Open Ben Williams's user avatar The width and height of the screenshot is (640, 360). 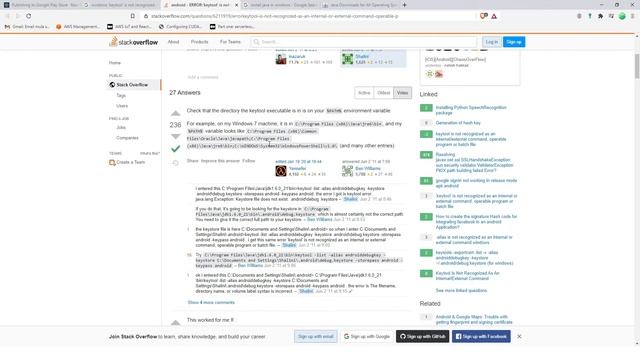[x=347, y=171]
